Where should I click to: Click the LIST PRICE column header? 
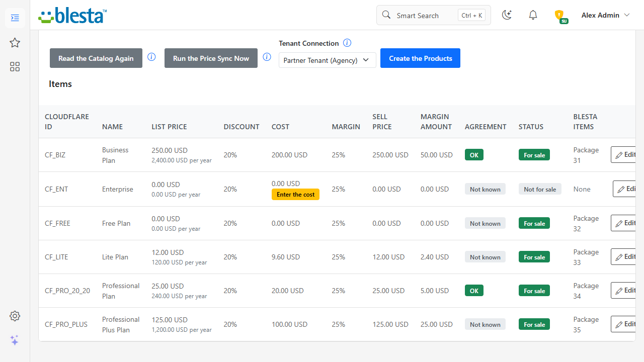169,127
